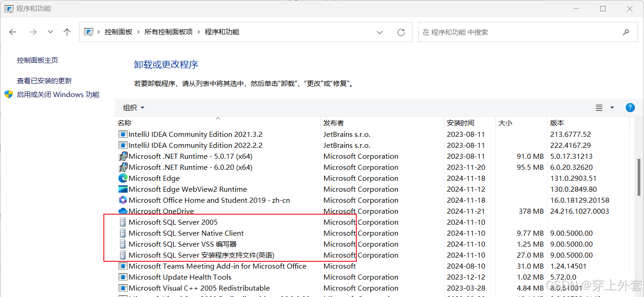Click the Microsoft OneDrive cloud icon
644x297 pixels.
pos(123,211)
